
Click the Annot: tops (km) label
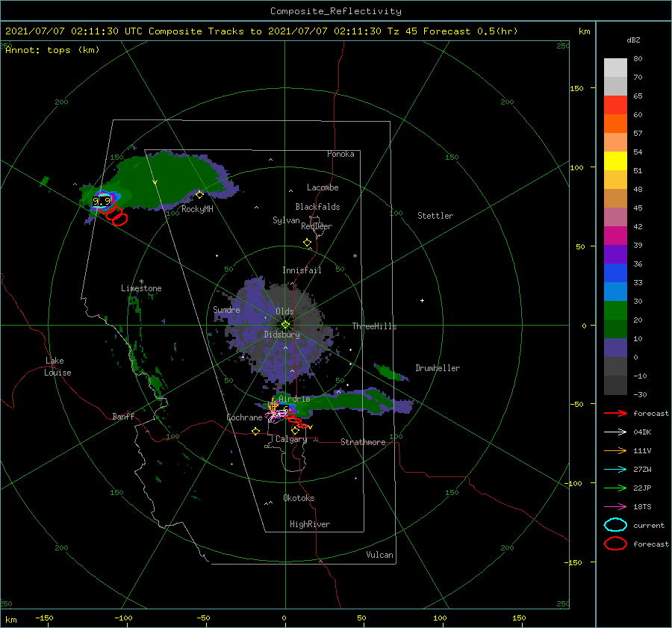[52, 50]
